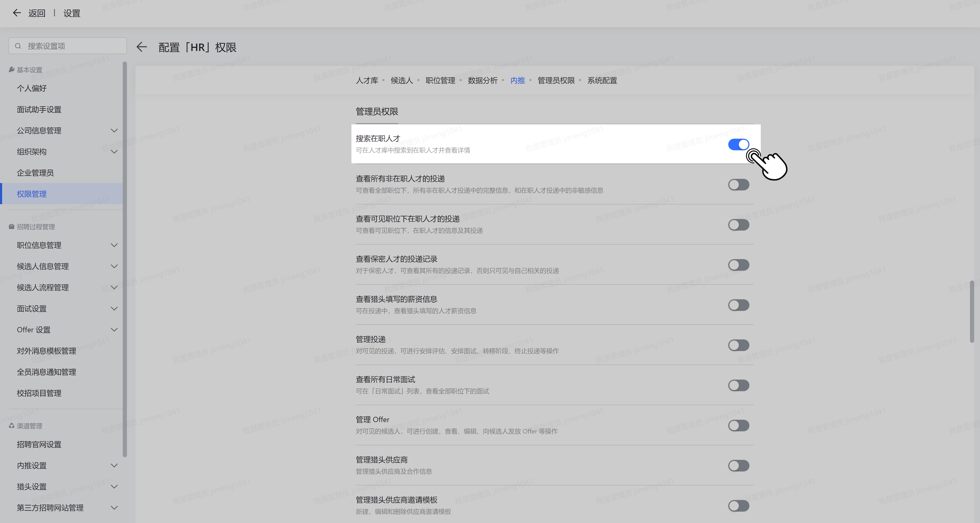Expand the 公司信息管理 menu chevron

coord(114,130)
